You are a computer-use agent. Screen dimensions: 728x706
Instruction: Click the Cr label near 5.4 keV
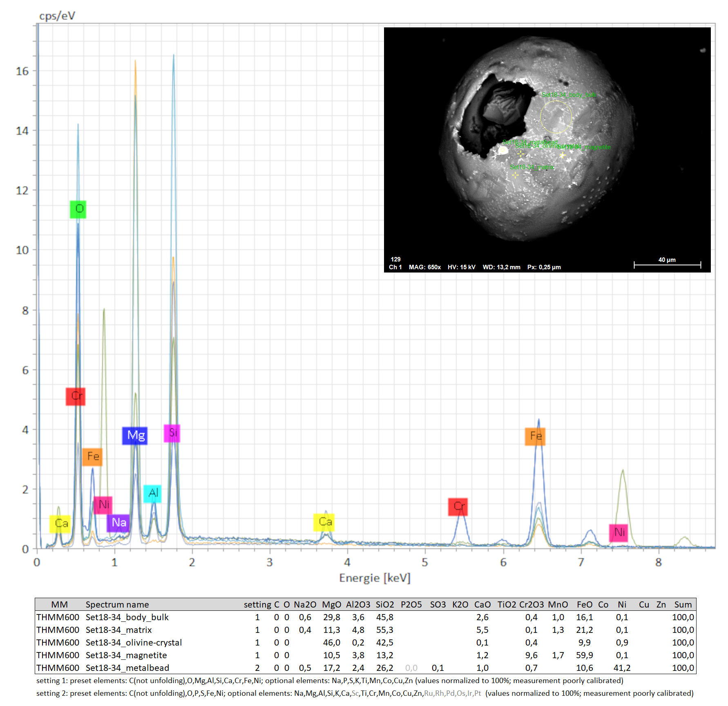pyautogui.click(x=458, y=507)
